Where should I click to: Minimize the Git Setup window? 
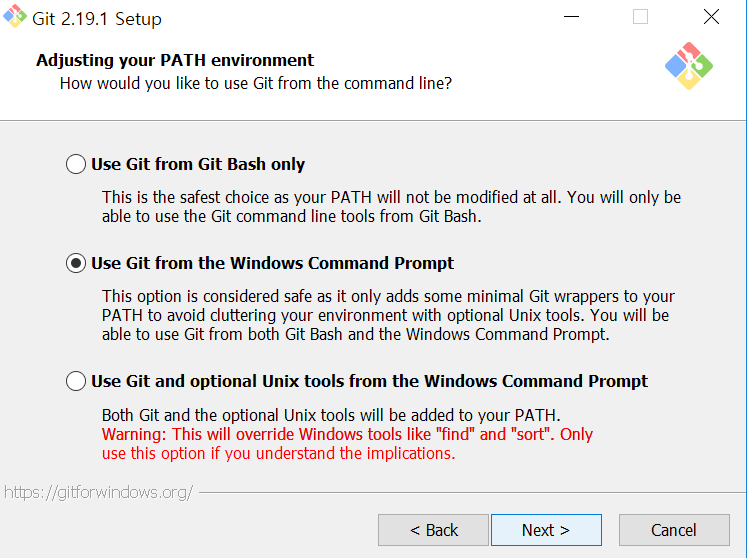[571, 17]
